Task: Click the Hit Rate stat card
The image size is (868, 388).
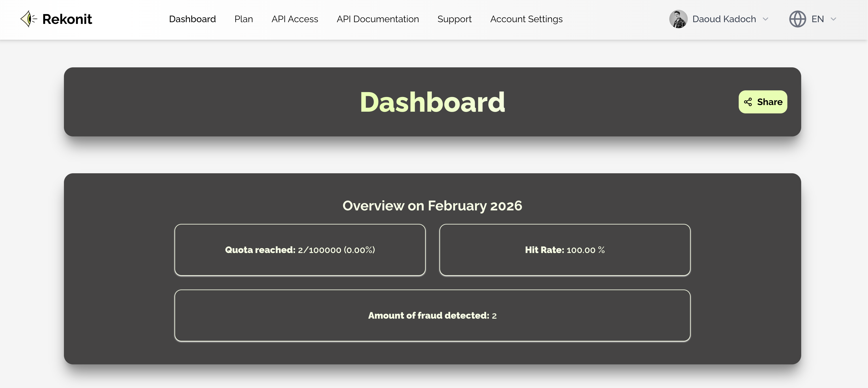Action: pyautogui.click(x=564, y=250)
